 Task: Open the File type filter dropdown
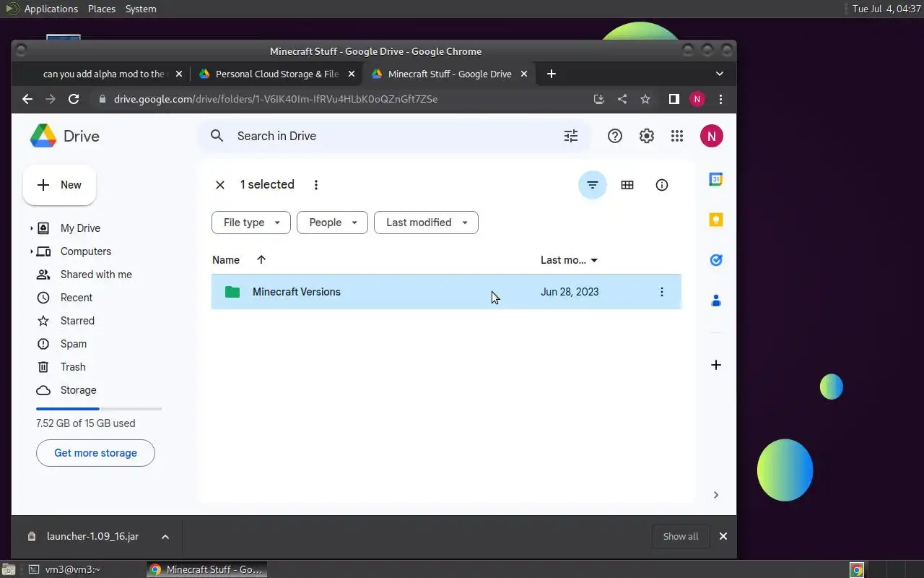click(251, 223)
